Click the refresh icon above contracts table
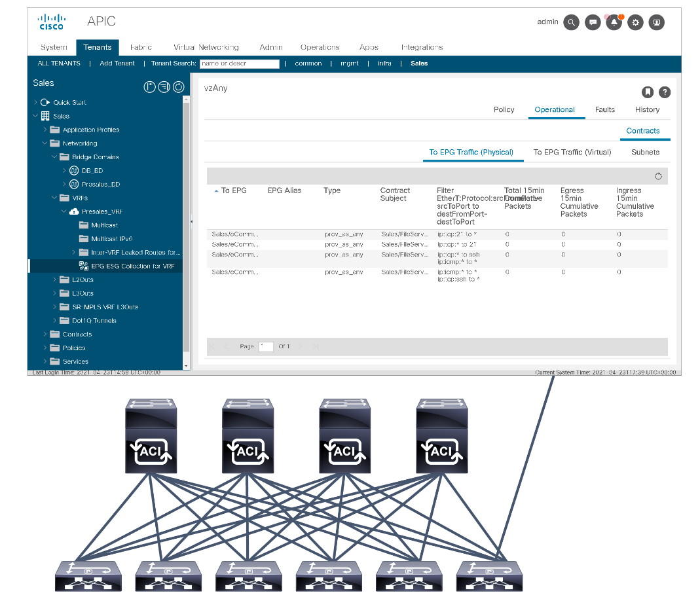The image size is (700, 597). click(658, 176)
